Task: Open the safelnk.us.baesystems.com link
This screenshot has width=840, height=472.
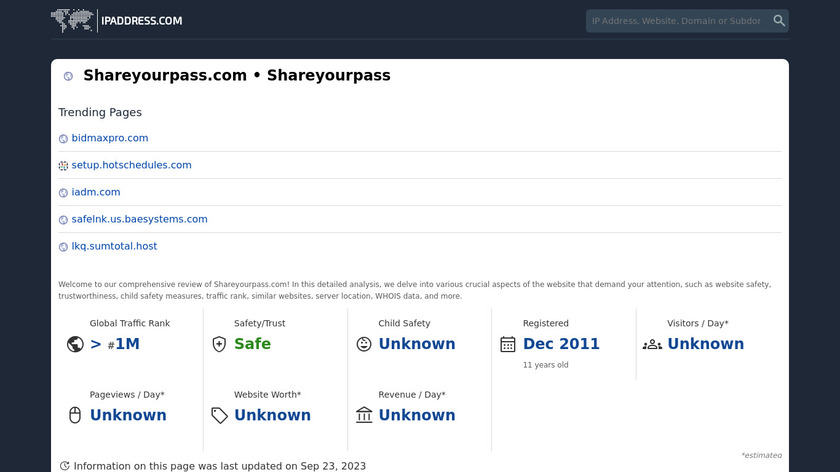Action: [139, 219]
